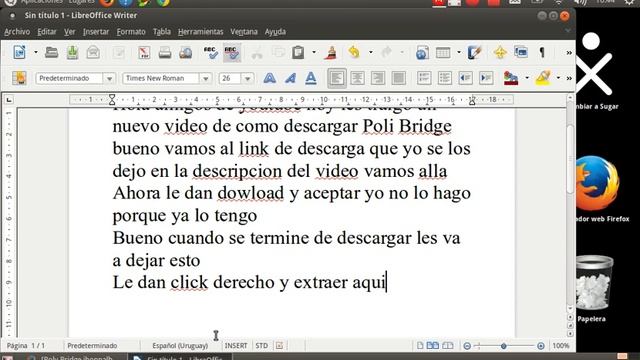Viewport: 640px width, 360px height.
Task: Insert a table using the Table icon
Action: [443, 52]
